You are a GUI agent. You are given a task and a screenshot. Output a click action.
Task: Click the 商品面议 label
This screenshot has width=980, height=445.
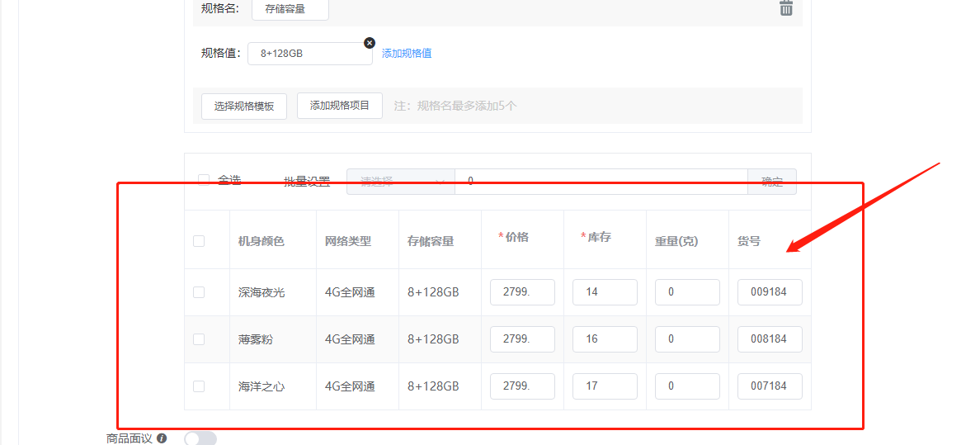tap(130, 438)
